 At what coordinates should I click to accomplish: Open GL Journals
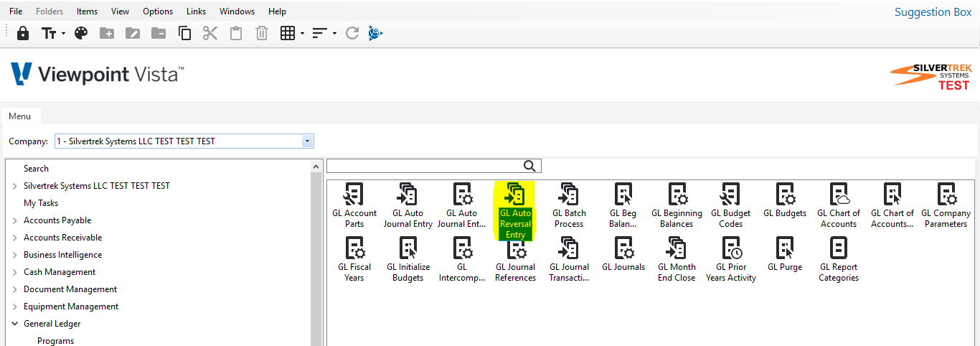coord(623,254)
